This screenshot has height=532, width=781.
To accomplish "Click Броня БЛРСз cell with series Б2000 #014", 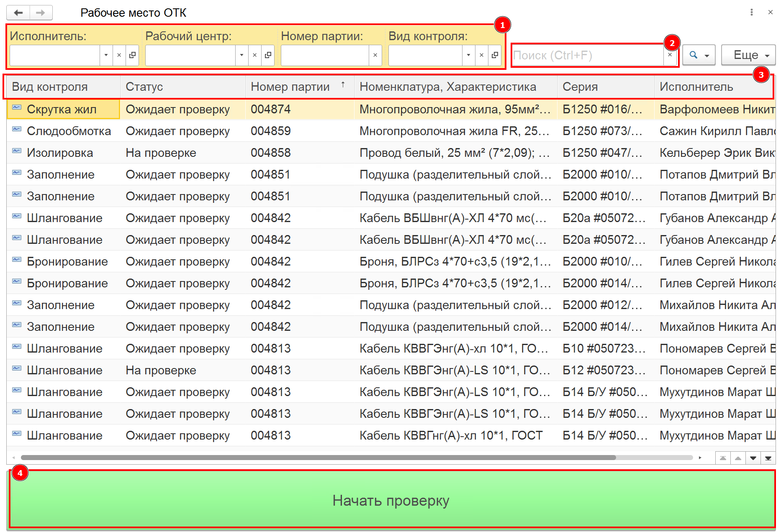I will tap(456, 284).
